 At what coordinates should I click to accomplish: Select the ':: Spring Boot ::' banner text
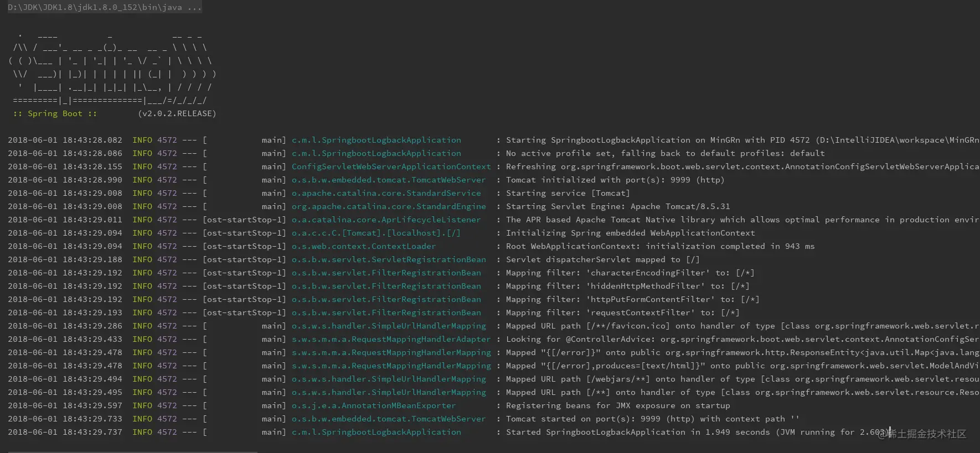[x=55, y=113]
